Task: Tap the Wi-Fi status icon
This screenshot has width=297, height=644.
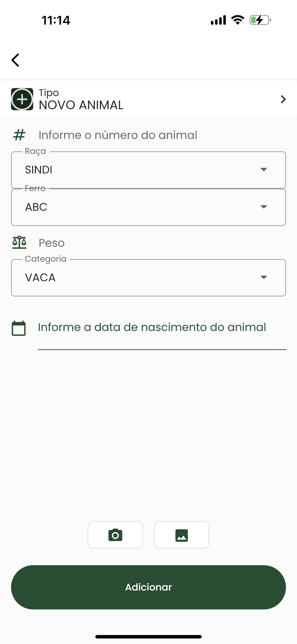Action: coord(238,20)
